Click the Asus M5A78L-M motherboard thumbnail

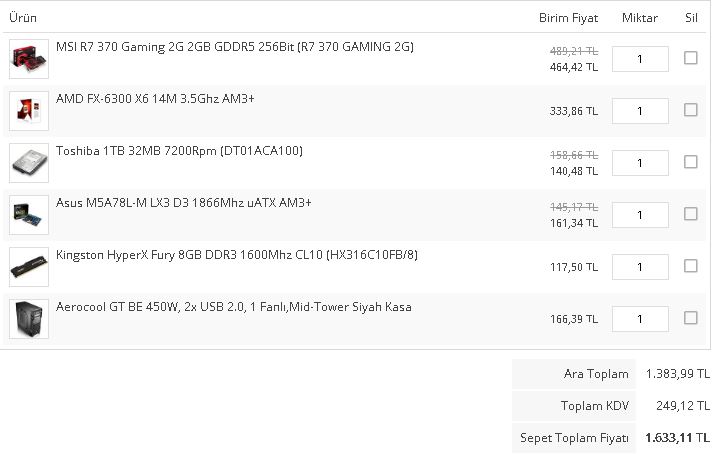[29, 215]
